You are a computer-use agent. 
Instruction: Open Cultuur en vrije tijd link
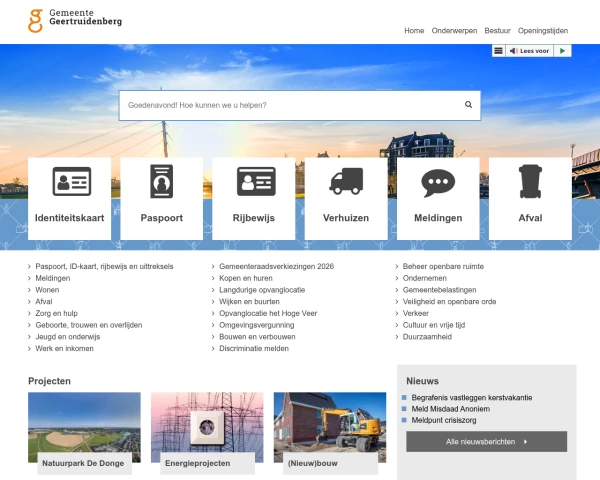coord(434,325)
